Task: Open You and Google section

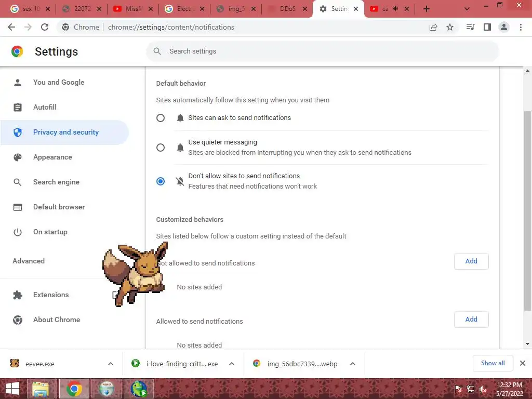Action: tap(59, 83)
